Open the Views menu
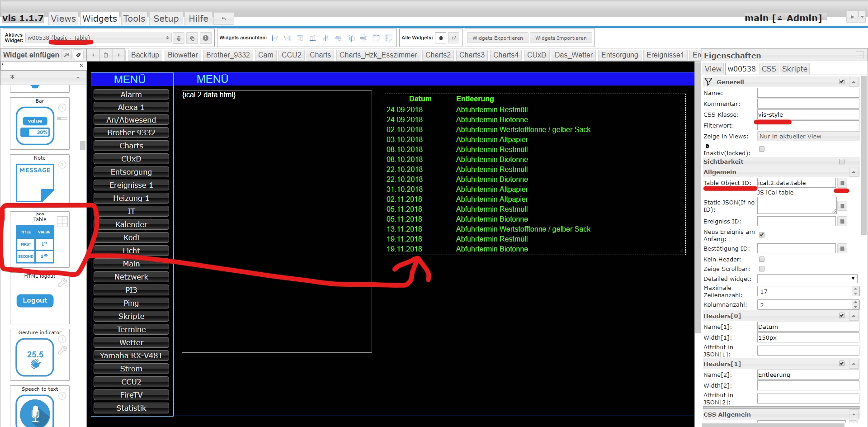This screenshot has width=868, height=427. coord(63,18)
